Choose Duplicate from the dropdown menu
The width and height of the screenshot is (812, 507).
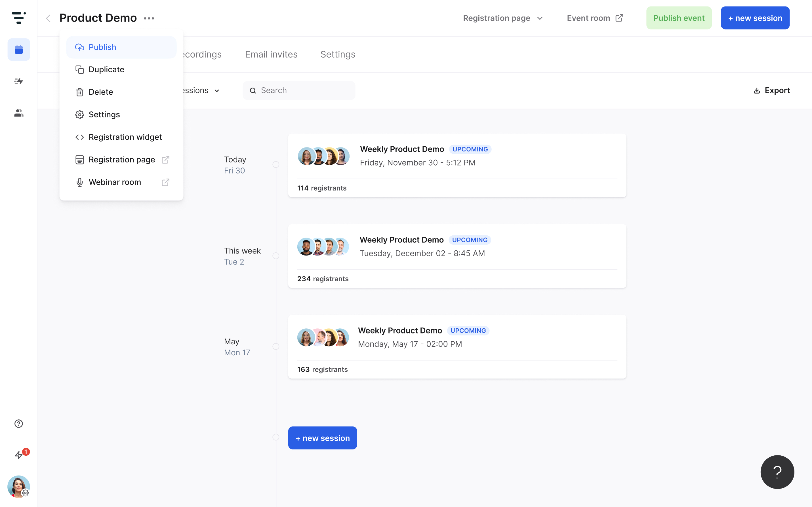click(121, 69)
